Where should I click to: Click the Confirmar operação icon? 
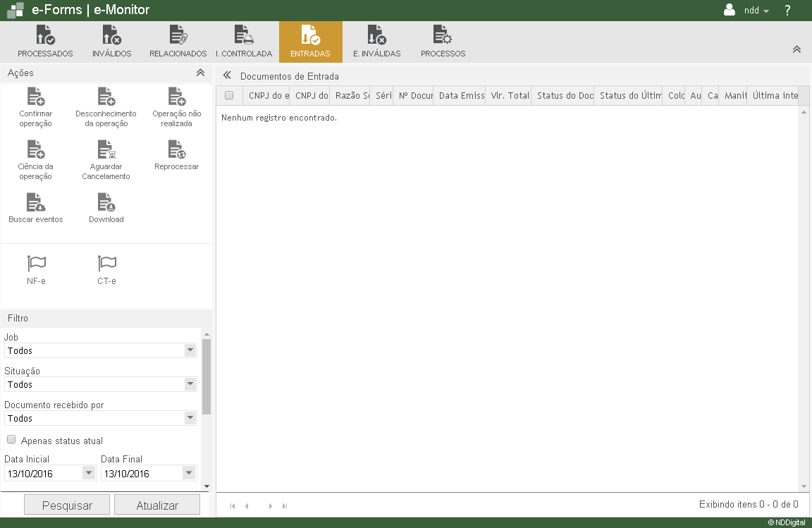click(x=36, y=97)
